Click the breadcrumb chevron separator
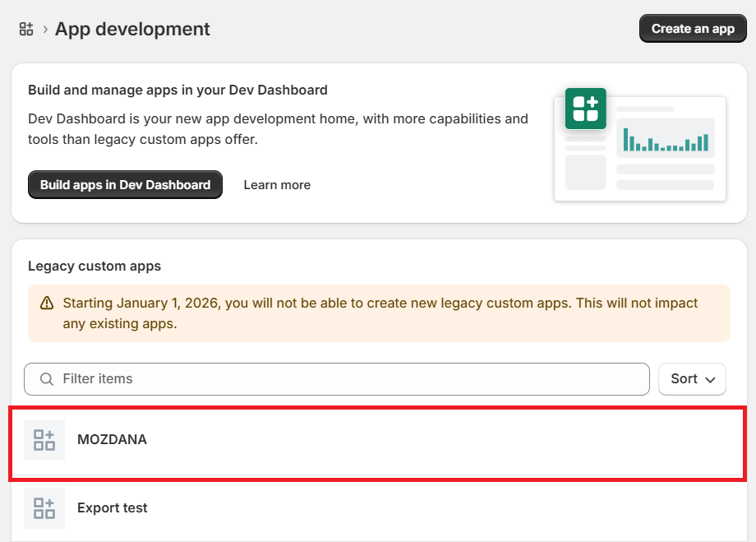 45,30
